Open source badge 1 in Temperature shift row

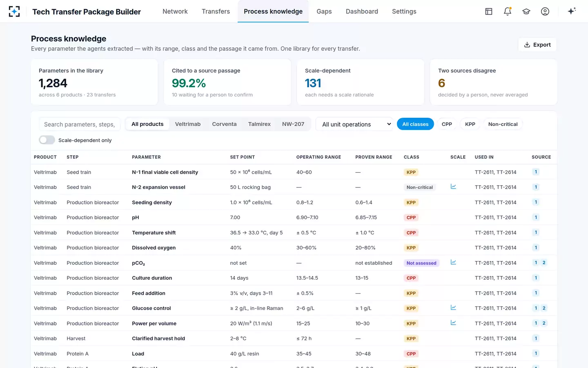536,232
